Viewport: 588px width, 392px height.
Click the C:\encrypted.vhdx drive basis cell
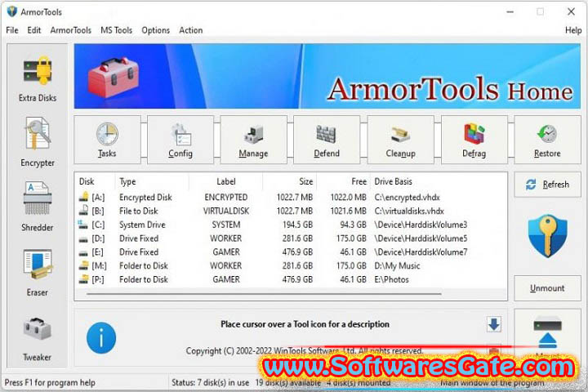pos(407,198)
